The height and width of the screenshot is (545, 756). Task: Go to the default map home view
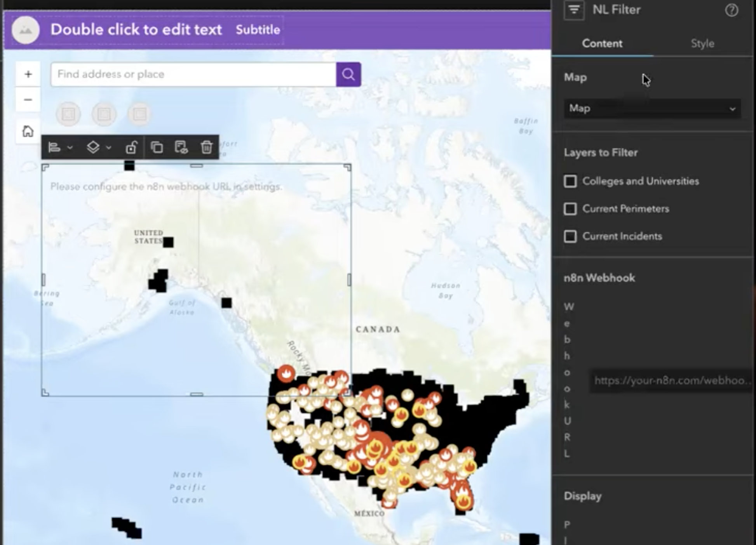click(x=28, y=131)
